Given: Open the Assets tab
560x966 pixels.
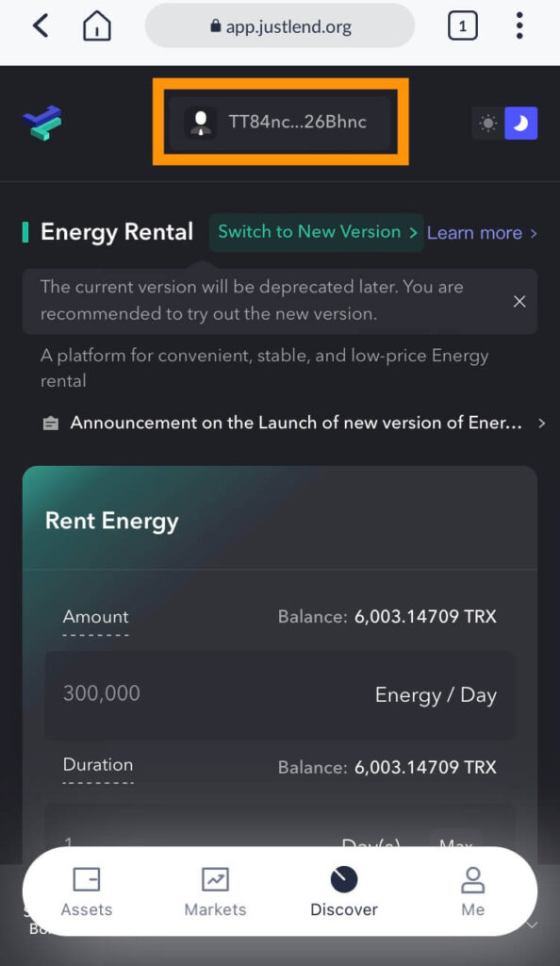Looking at the screenshot, I should click(x=87, y=891).
